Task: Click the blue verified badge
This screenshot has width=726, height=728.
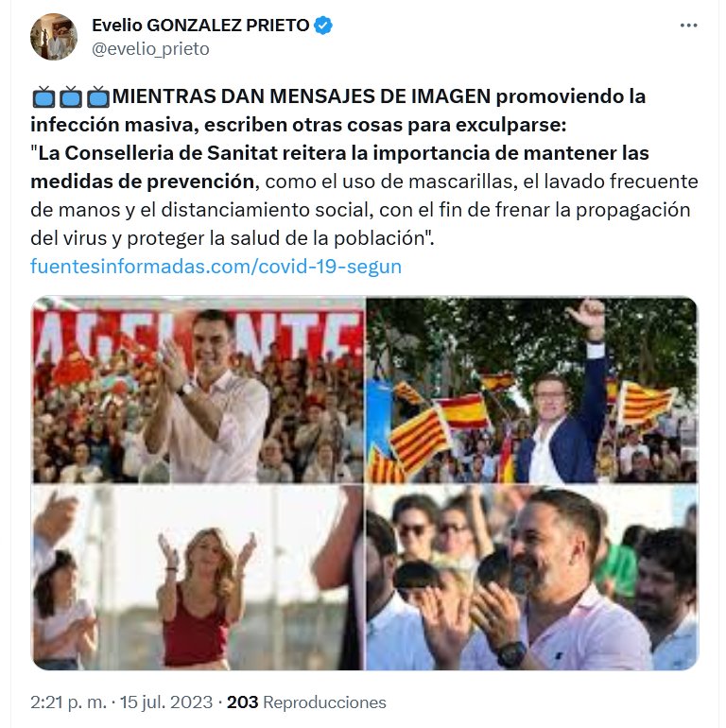Action: (x=323, y=26)
